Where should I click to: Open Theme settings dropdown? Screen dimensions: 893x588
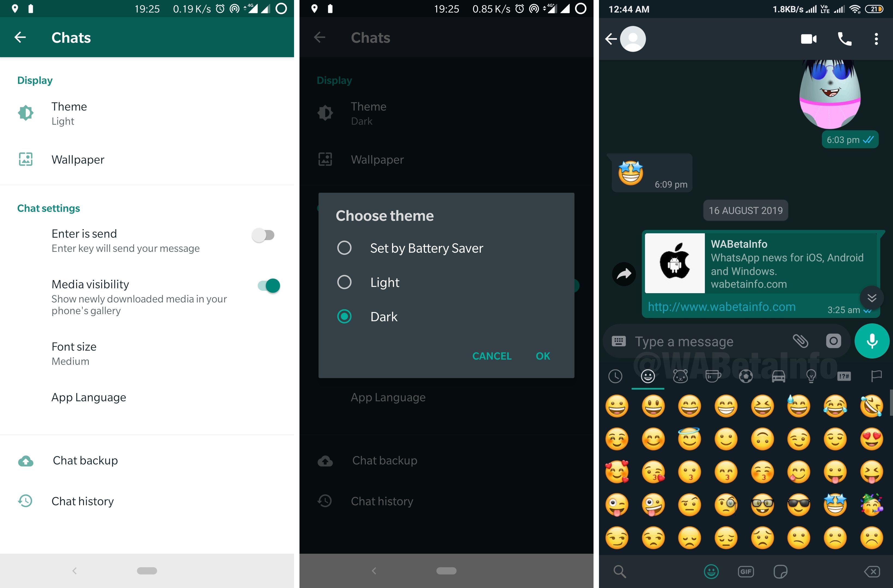click(68, 114)
